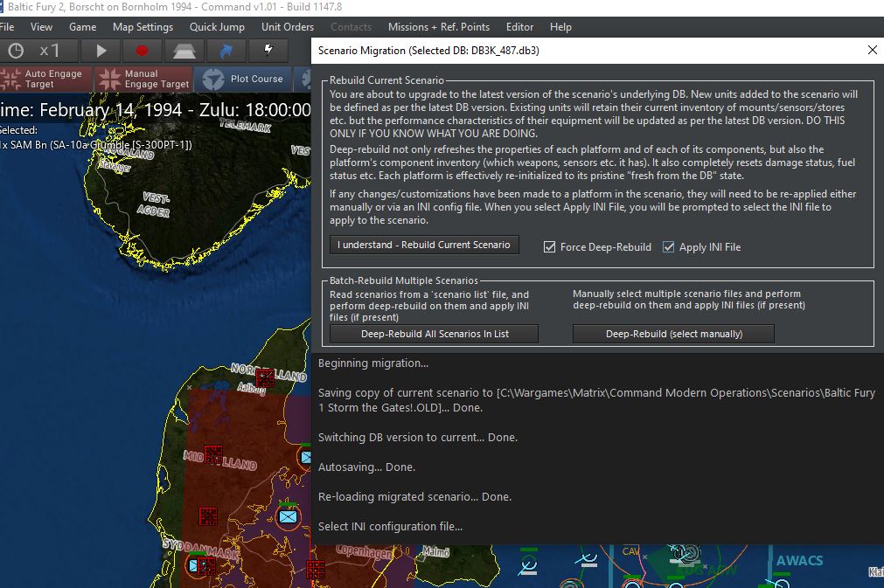Viewport: 884px width, 588px height.
Task: Click the red record button
Action: (x=142, y=51)
